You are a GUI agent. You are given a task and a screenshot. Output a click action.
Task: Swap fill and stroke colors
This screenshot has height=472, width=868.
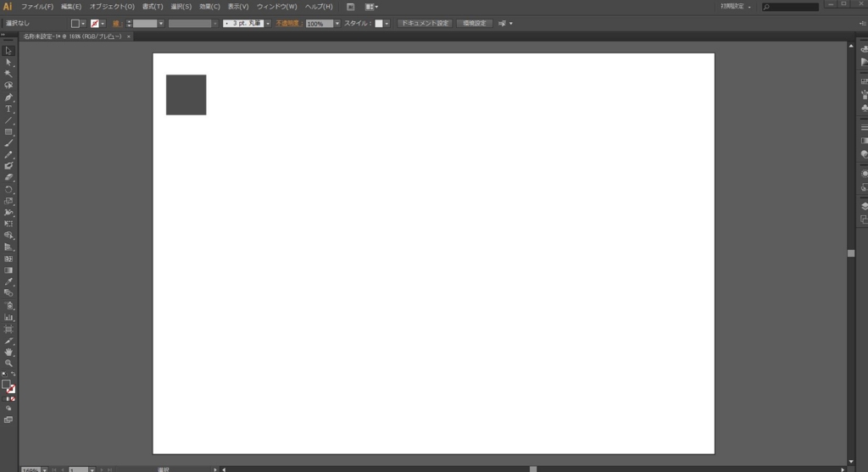(x=14, y=374)
